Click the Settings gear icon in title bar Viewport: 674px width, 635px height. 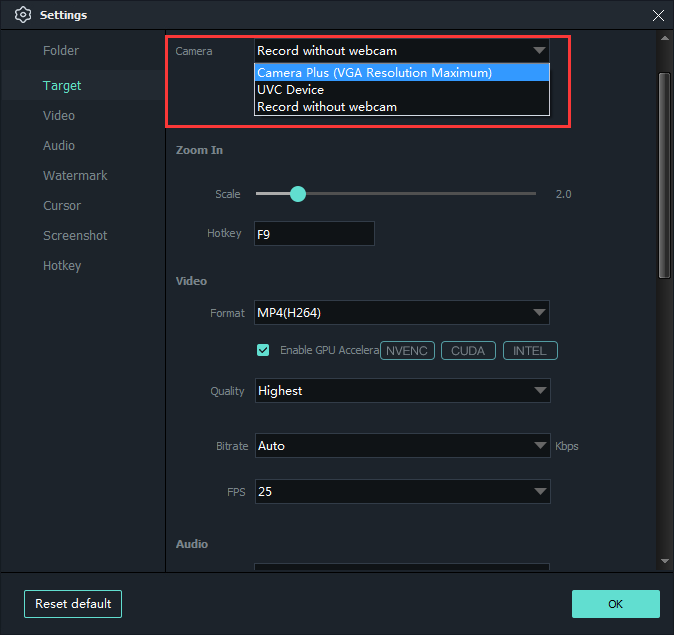pyautogui.click(x=23, y=15)
